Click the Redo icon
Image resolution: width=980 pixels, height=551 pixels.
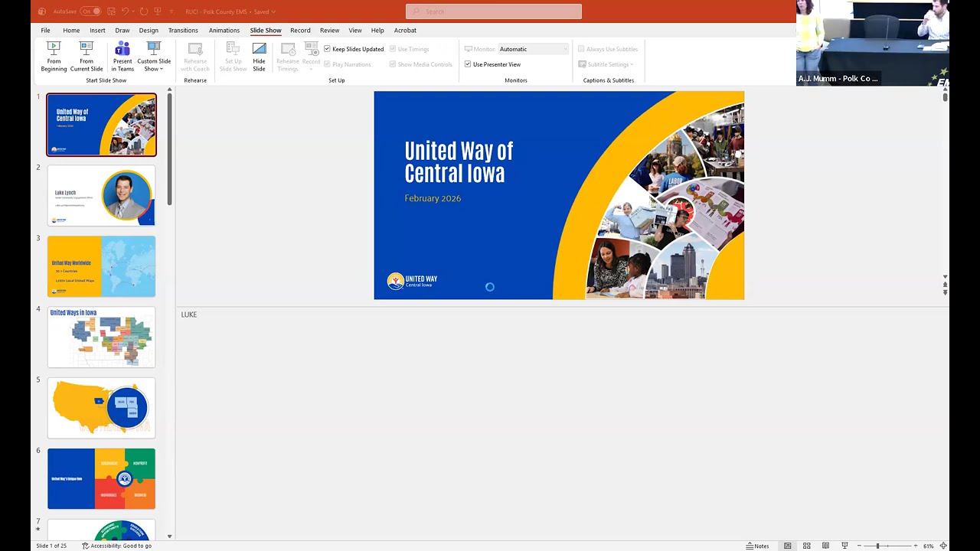click(x=142, y=11)
